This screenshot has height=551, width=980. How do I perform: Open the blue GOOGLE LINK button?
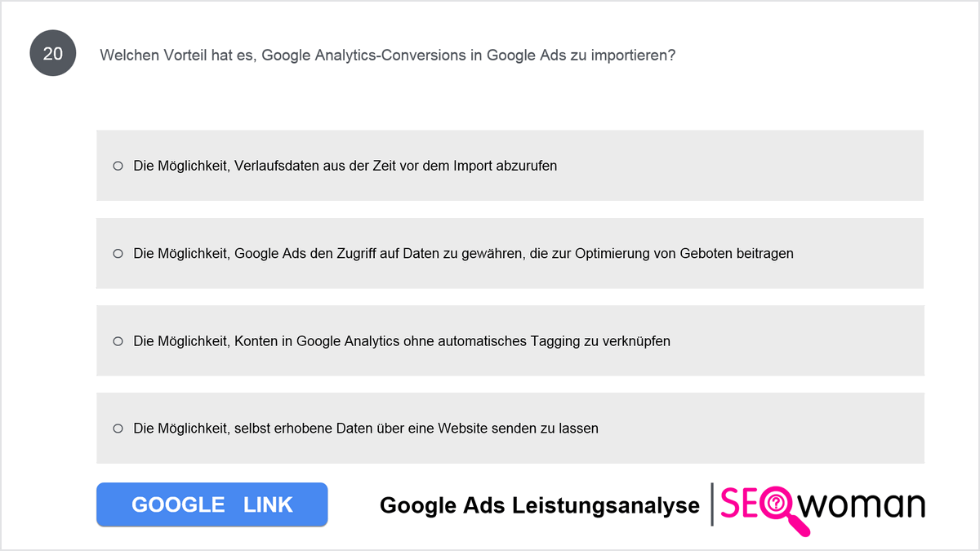point(212,504)
